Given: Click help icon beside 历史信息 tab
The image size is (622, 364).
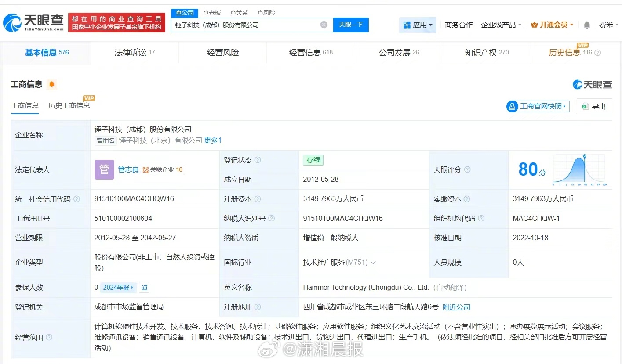Looking at the screenshot, I should 597,53.
